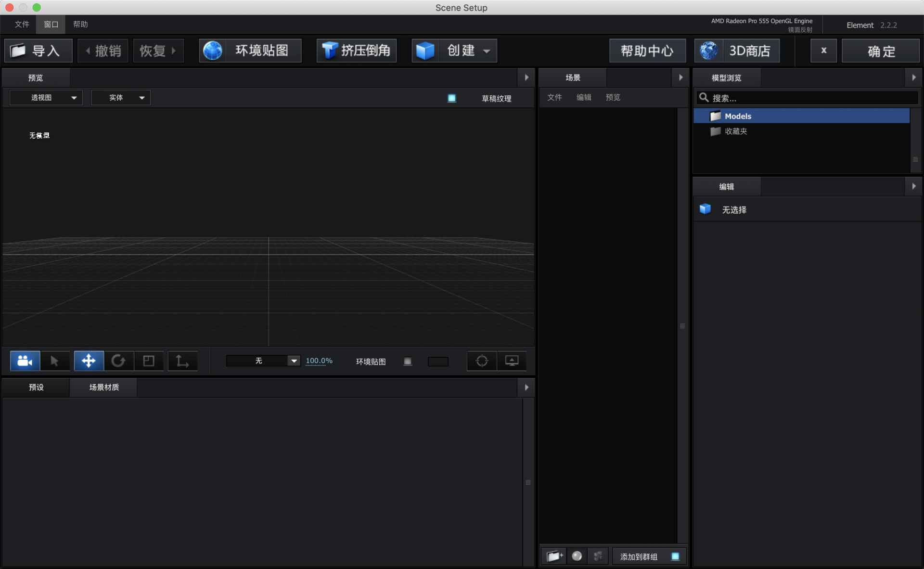This screenshot has width=924, height=569.
Task: Open the scene panel 预览 menu
Action: coord(613,97)
